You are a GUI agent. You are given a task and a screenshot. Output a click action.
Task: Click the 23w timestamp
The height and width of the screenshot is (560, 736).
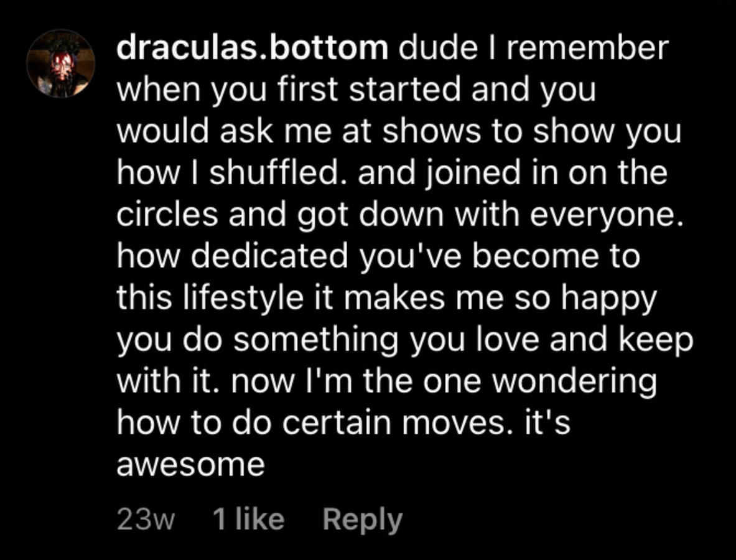coord(146,520)
